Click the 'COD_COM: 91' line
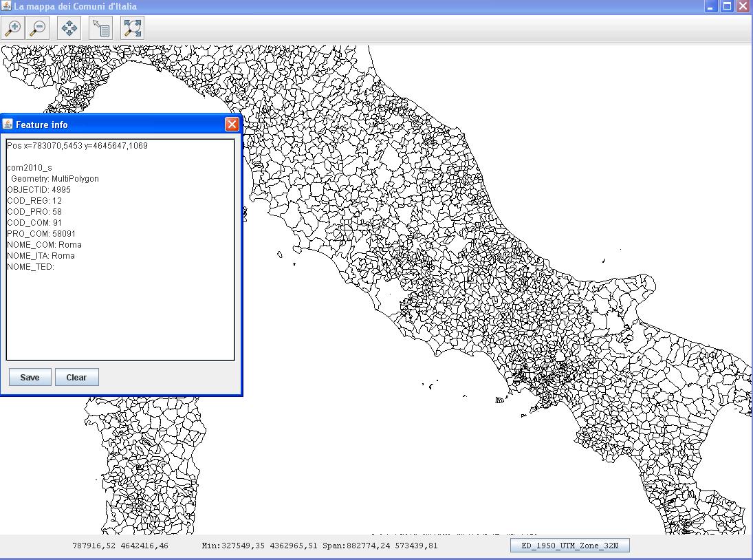Image resolution: width=753 pixels, height=560 pixels. (34, 223)
